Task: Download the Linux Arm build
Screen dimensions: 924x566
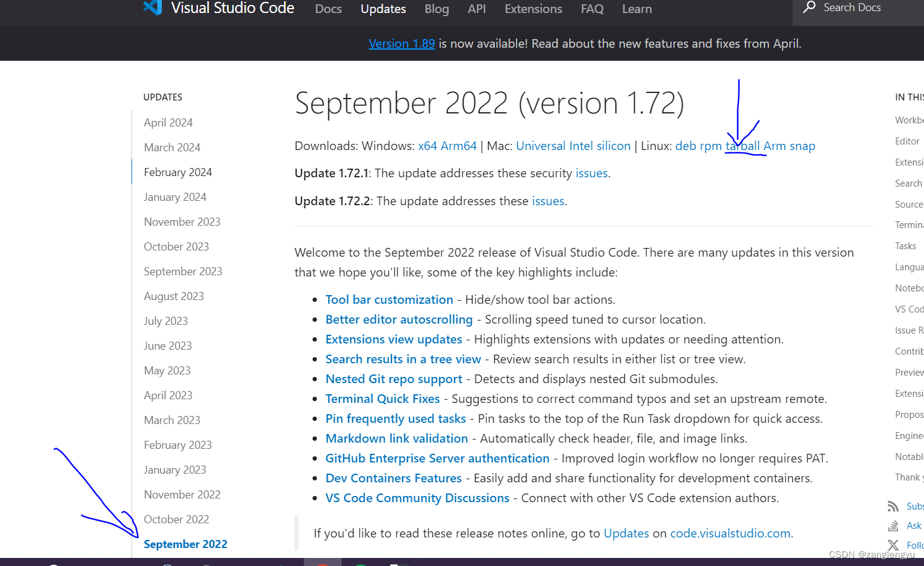Action: tap(775, 146)
